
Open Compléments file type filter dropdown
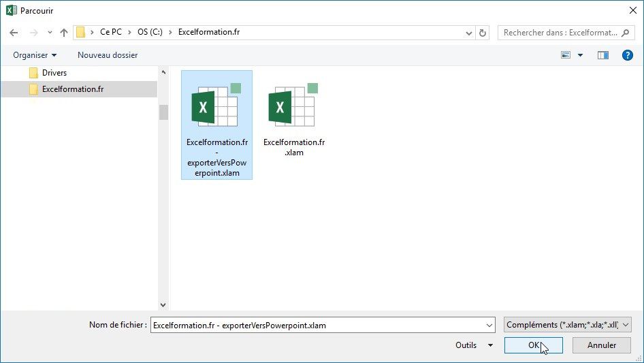pos(568,325)
